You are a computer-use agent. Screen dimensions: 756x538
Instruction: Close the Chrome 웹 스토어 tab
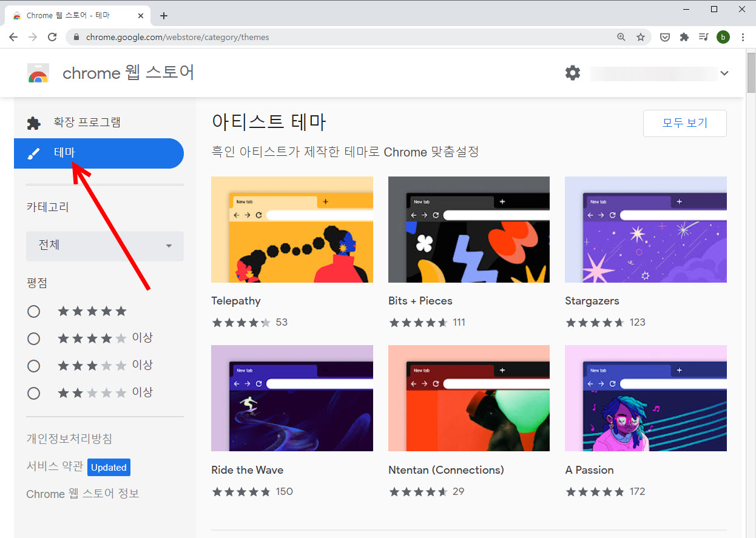coord(142,16)
